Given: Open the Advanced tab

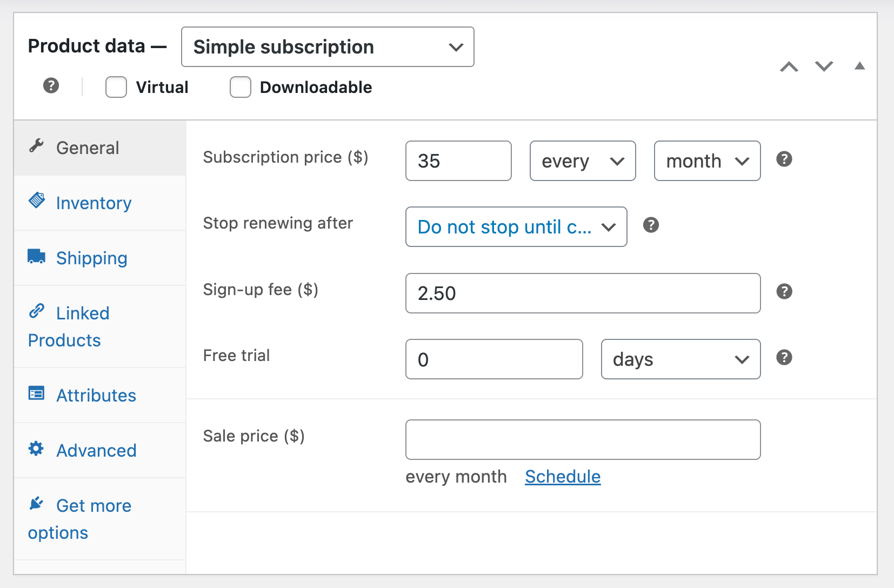Looking at the screenshot, I should point(96,450).
